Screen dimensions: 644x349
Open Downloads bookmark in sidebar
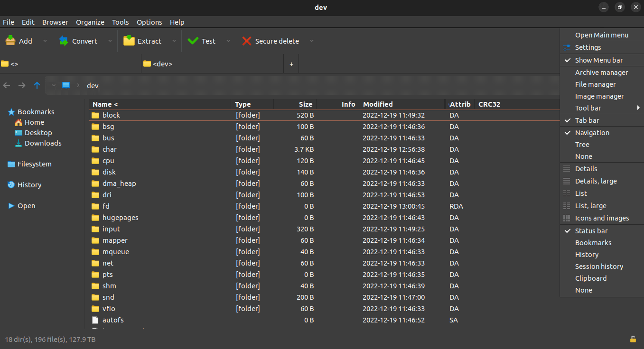[x=43, y=143]
